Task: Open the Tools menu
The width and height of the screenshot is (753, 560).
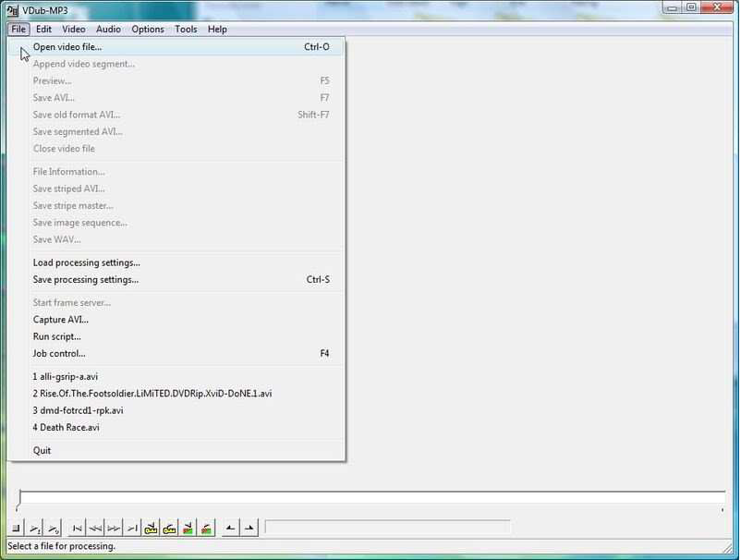Action: pos(186,30)
